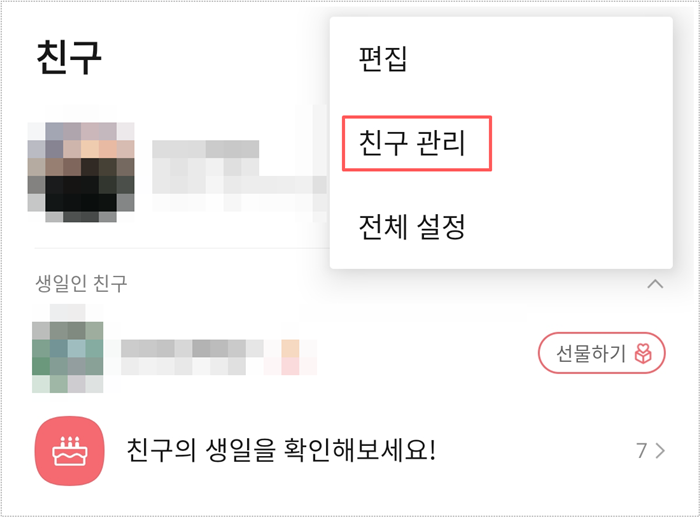Tap the 친구 page title
Image resolution: width=700 pixels, height=517 pixels.
[x=69, y=57]
